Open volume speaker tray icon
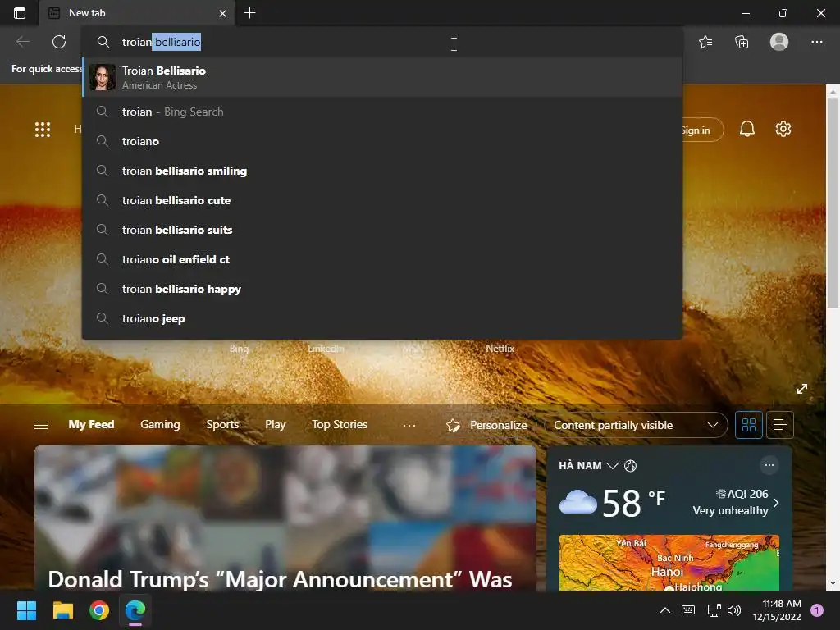840x630 pixels. click(x=734, y=610)
